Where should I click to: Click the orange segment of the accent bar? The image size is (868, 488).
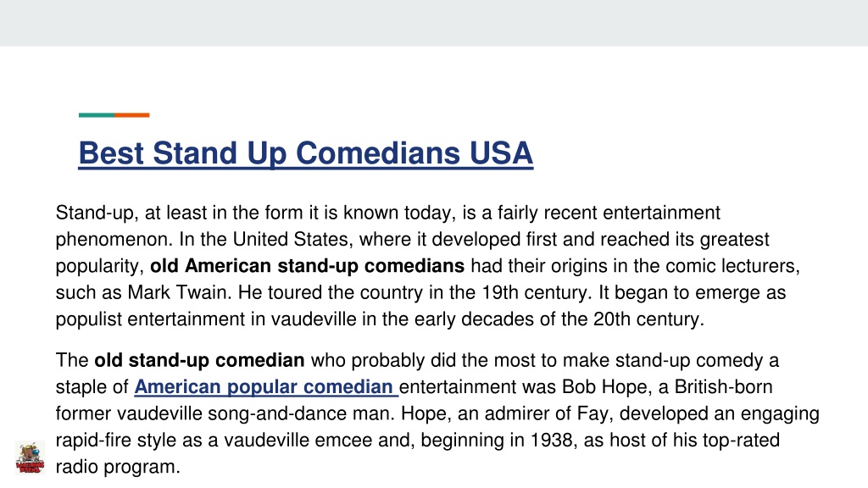click(x=131, y=115)
